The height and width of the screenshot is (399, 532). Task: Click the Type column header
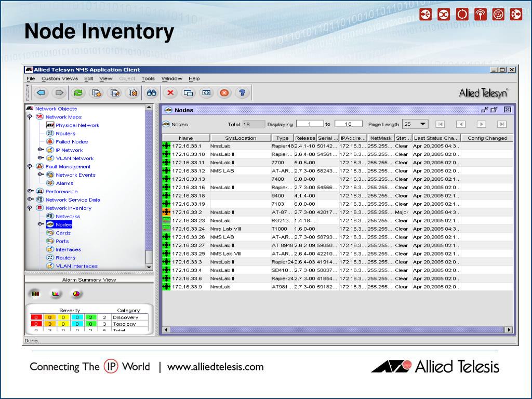pyautogui.click(x=282, y=138)
